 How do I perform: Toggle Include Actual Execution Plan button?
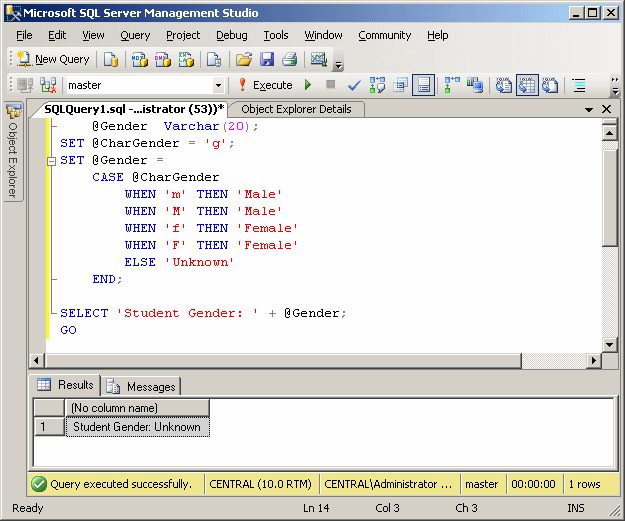(x=452, y=85)
